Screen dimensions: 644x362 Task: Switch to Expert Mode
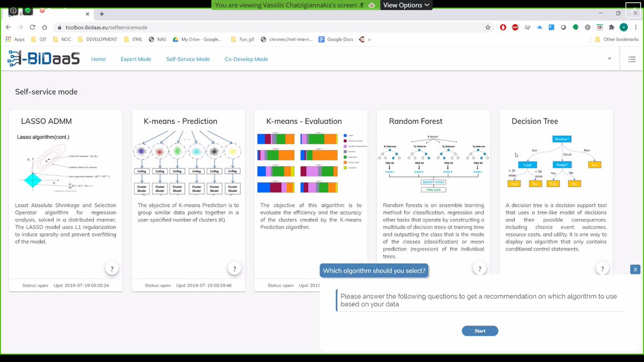[136, 59]
